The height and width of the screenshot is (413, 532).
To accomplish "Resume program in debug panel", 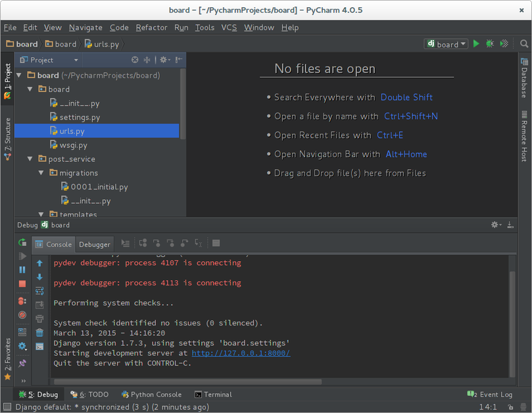I will (x=22, y=256).
